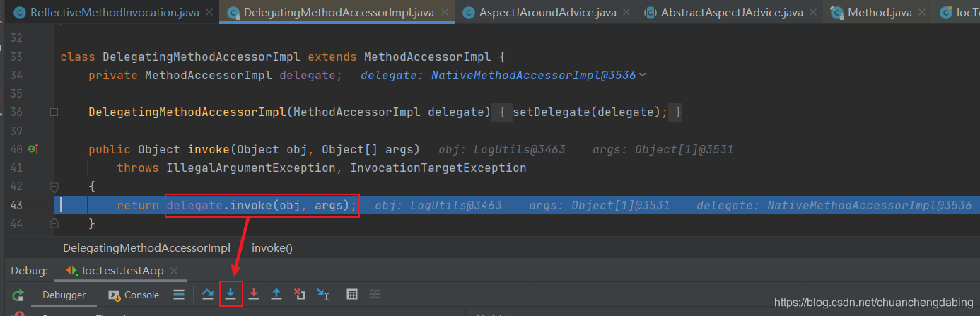The image size is (980, 316).
Task: Click line number 40 in the gutter
Action: click(16, 149)
